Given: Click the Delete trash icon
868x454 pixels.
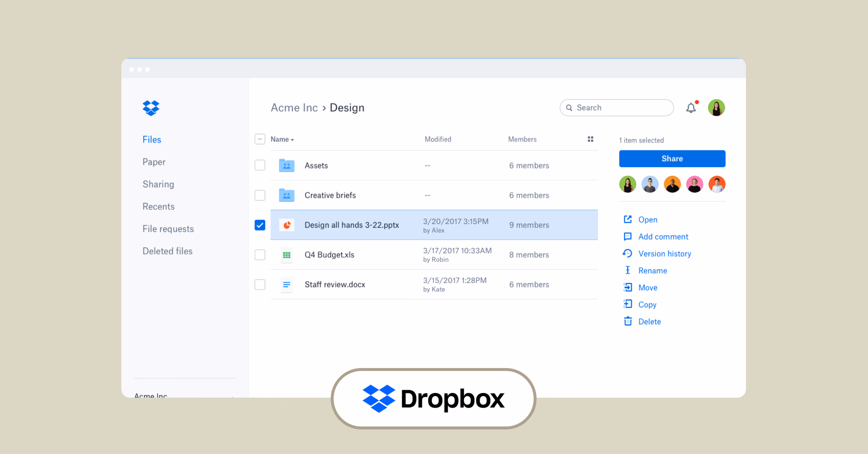Looking at the screenshot, I should pos(628,321).
